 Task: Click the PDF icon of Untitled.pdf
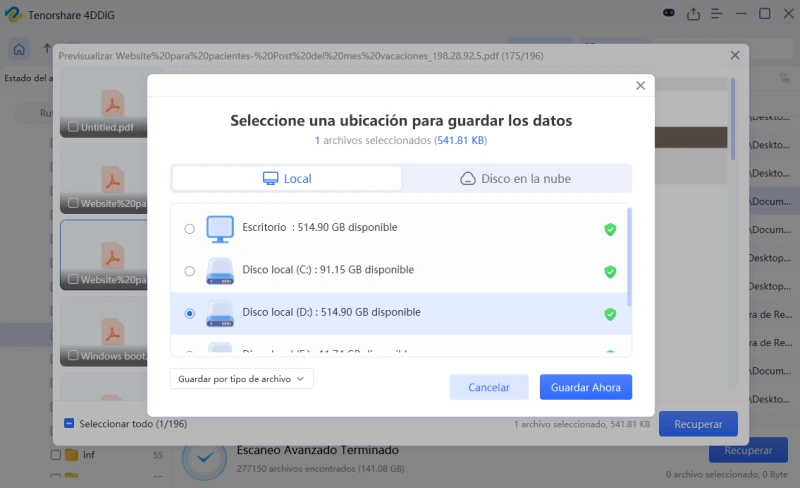tap(112, 103)
